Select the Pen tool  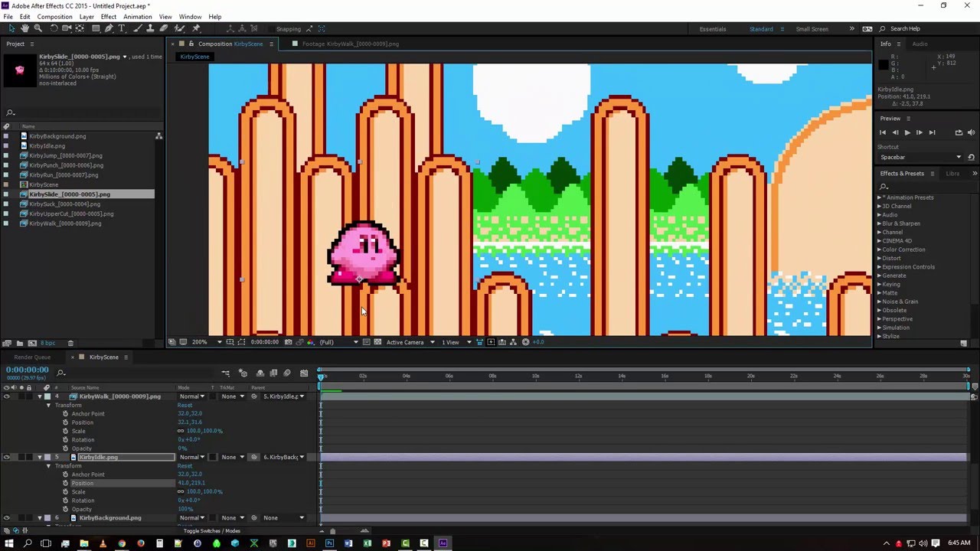(109, 28)
